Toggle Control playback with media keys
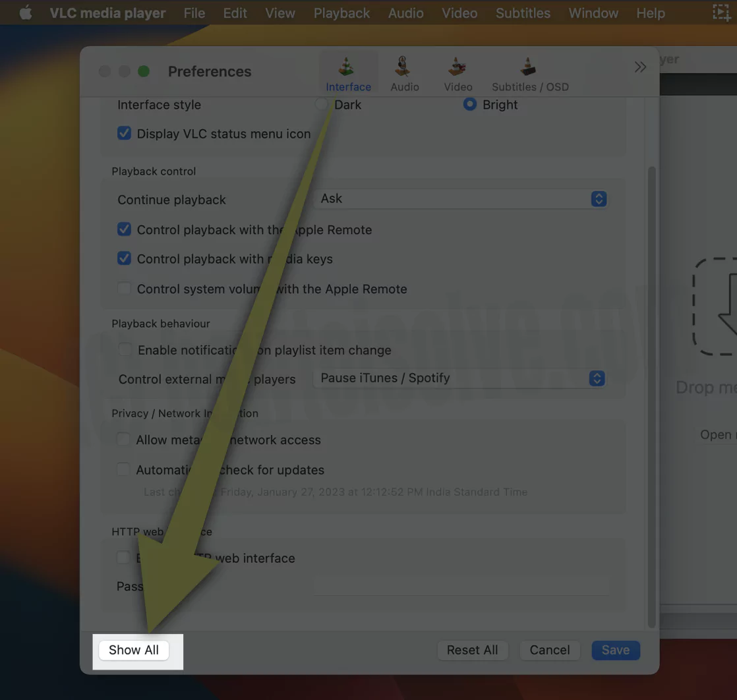Viewport: 737px width, 700px height. click(124, 258)
